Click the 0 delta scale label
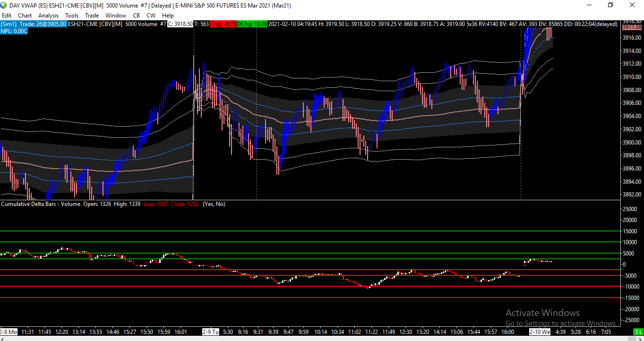The width and height of the screenshot is (644, 341). [625, 264]
